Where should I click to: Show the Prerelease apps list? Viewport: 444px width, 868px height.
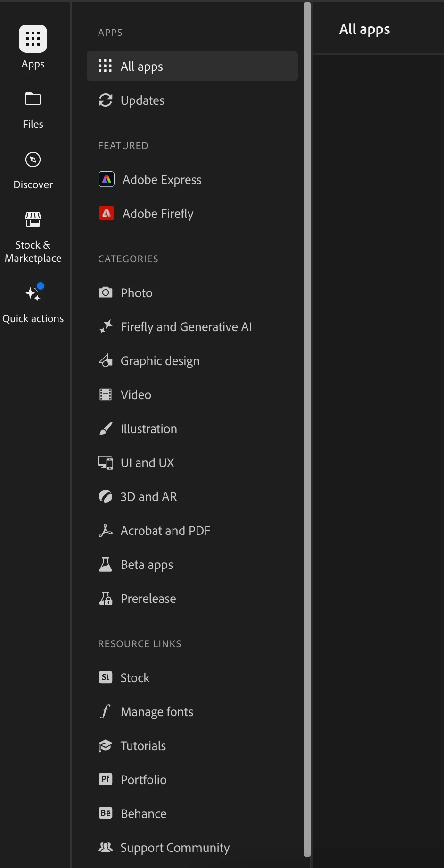pos(192,598)
